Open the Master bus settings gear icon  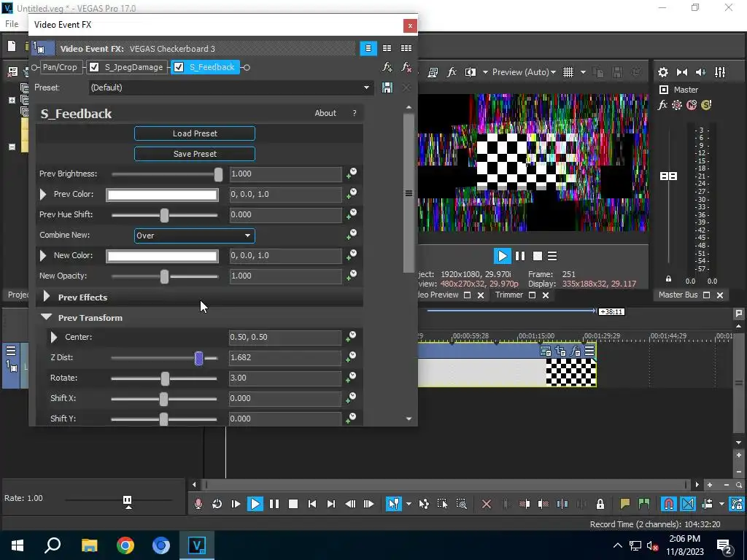pyautogui.click(x=662, y=72)
